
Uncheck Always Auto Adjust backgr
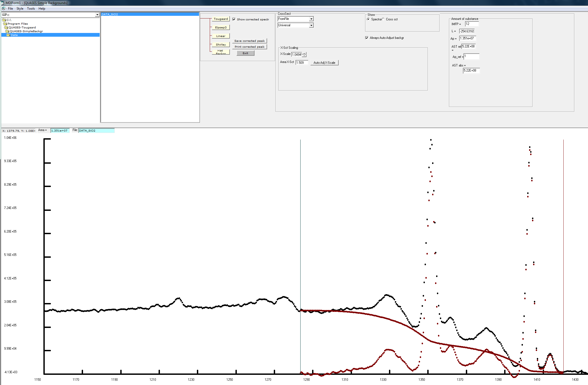point(367,38)
